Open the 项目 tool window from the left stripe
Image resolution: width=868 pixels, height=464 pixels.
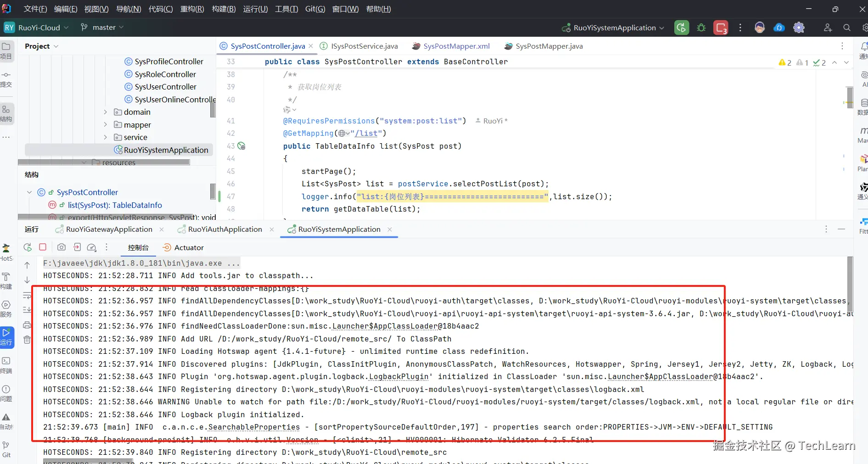pyautogui.click(x=6, y=51)
